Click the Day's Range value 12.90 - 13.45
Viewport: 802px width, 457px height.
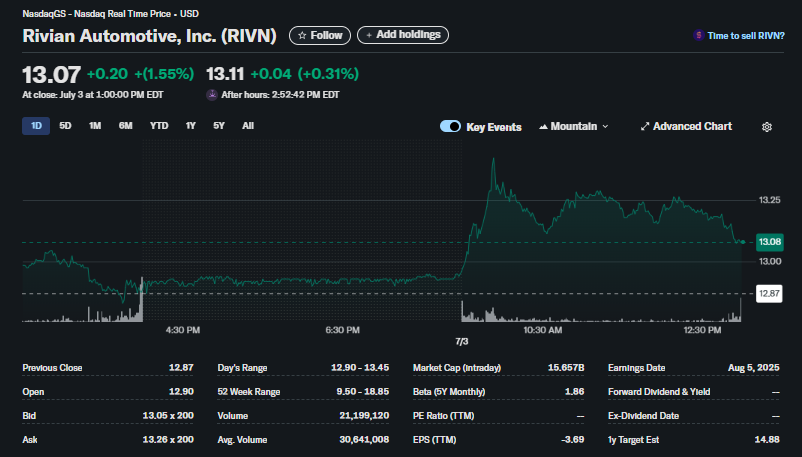(x=360, y=368)
